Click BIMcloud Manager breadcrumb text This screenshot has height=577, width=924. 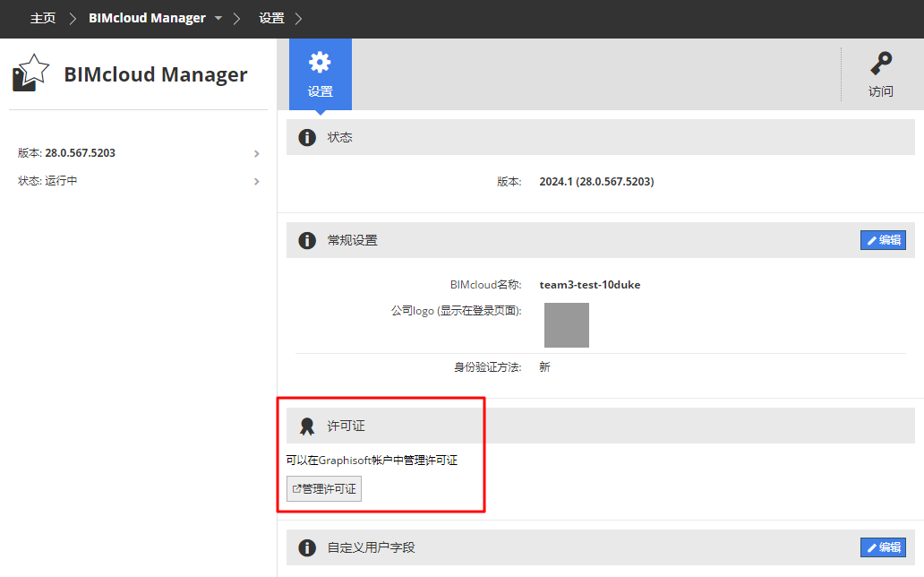[x=148, y=18]
